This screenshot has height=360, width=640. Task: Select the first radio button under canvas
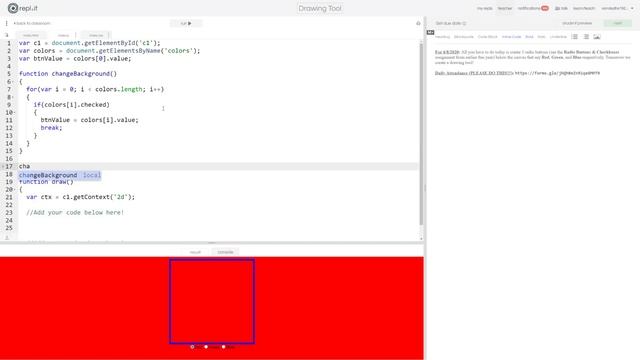tap(192, 347)
